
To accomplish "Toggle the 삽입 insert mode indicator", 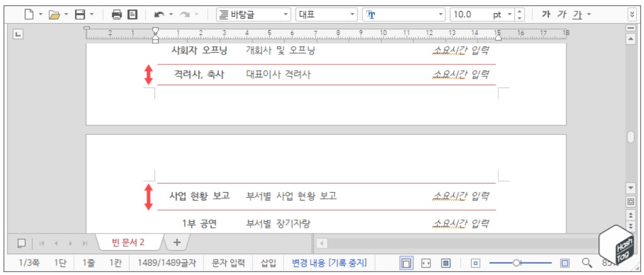I will coord(268,263).
